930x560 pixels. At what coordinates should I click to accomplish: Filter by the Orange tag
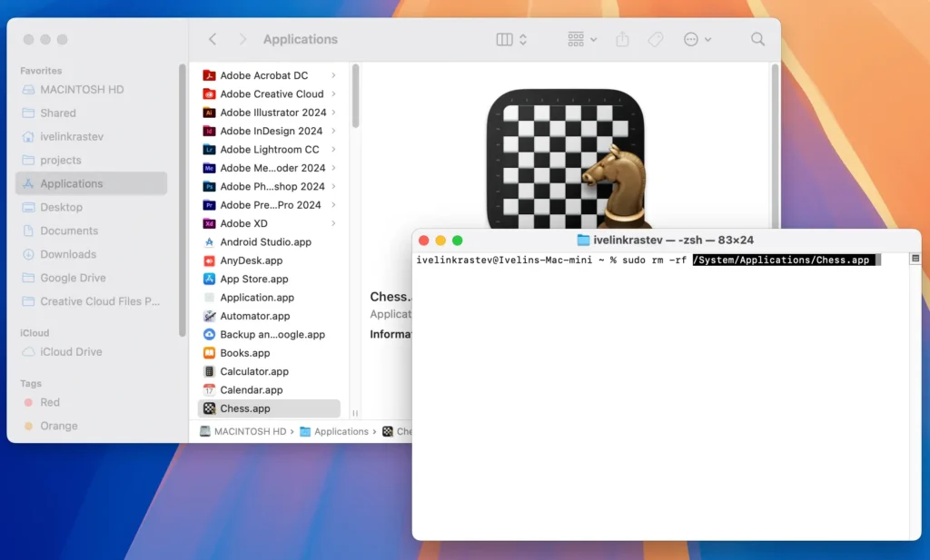coord(92,426)
